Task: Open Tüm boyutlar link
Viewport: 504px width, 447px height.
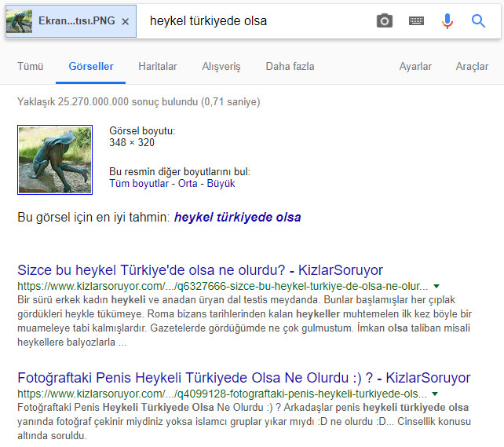Action: [x=139, y=183]
